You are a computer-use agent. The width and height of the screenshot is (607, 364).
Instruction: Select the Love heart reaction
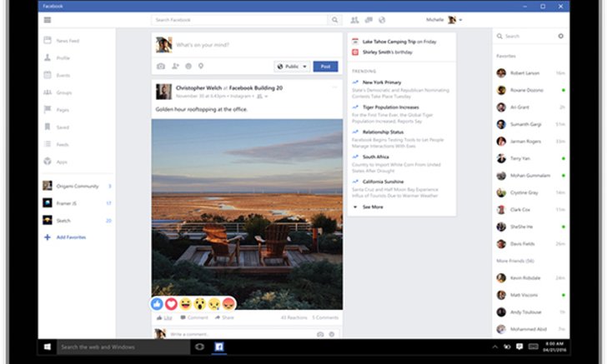pyautogui.click(x=171, y=304)
